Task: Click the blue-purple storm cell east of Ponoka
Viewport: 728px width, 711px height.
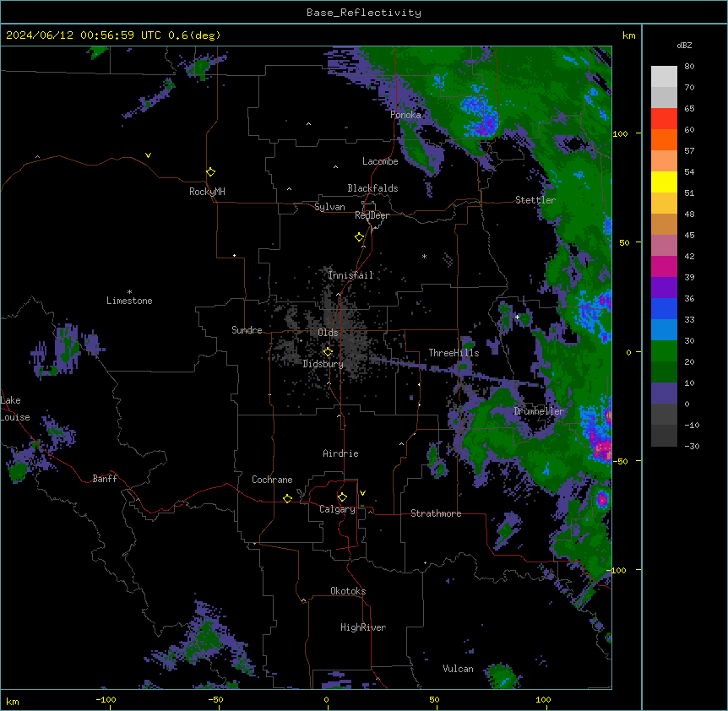Action: coord(482,117)
